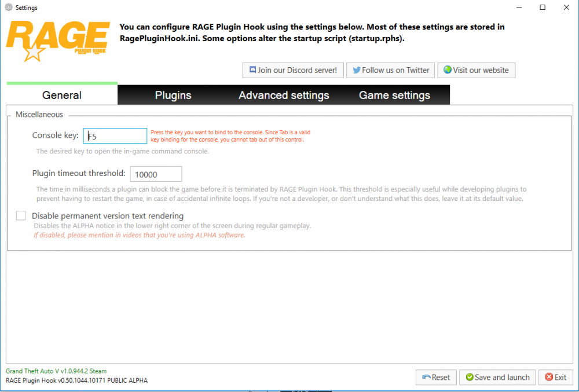Click the Disable permanent version text rendering label
The image size is (579, 392).
[108, 216]
